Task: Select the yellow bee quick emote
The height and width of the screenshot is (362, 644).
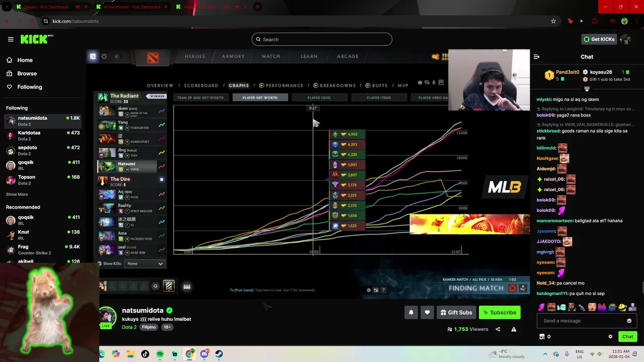Action: [x=622, y=307]
